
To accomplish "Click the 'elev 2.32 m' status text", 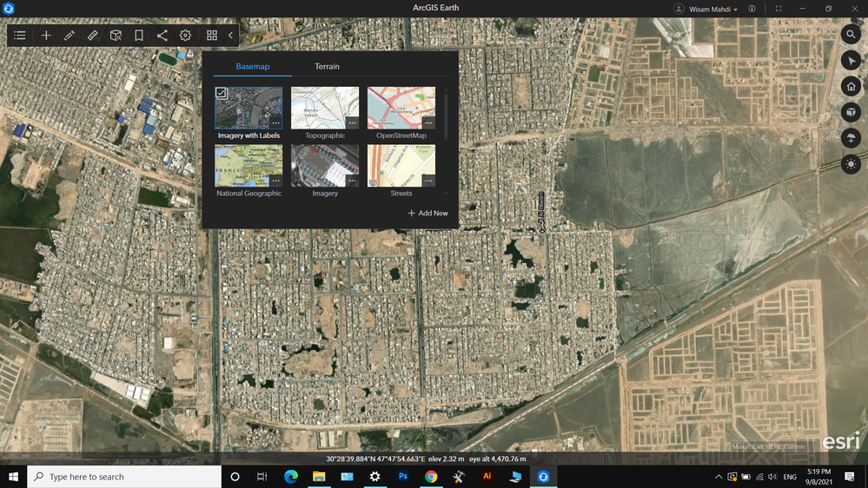I will point(447,458).
